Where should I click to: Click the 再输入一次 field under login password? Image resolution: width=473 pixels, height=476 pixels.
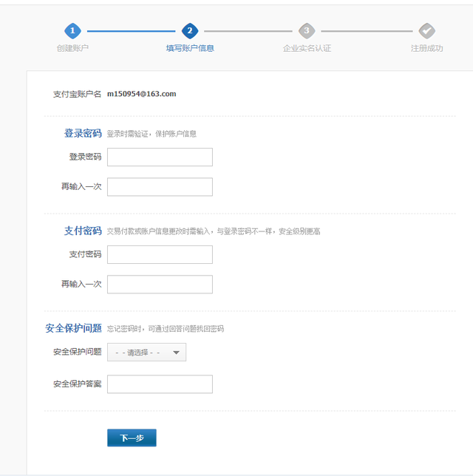point(160,187)
